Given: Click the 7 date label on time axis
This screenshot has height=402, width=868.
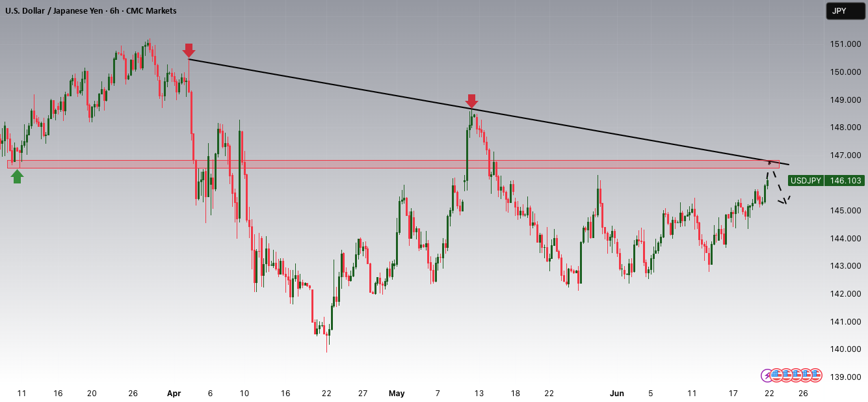Looking at the screenshot, I should coord(438,394).
